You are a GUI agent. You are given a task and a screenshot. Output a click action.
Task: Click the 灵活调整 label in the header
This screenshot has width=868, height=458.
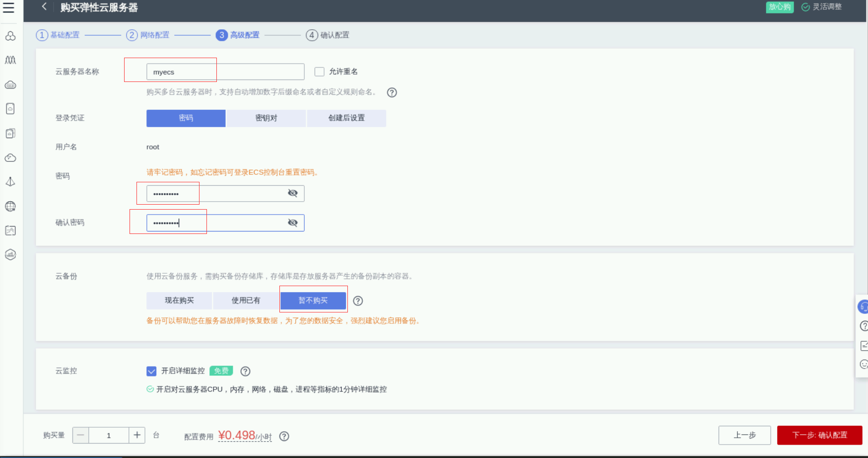[x=827, y=7]
